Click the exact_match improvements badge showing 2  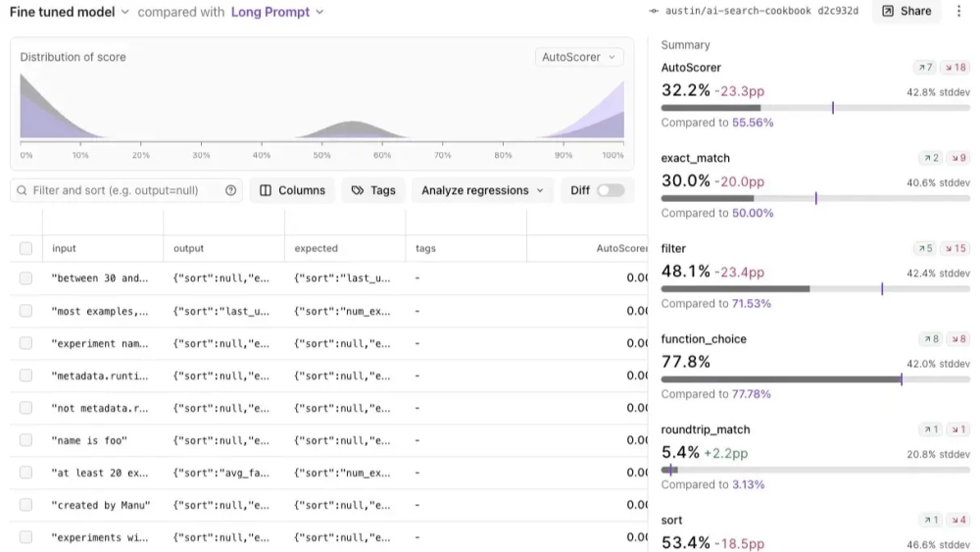[x=931, y=158]
